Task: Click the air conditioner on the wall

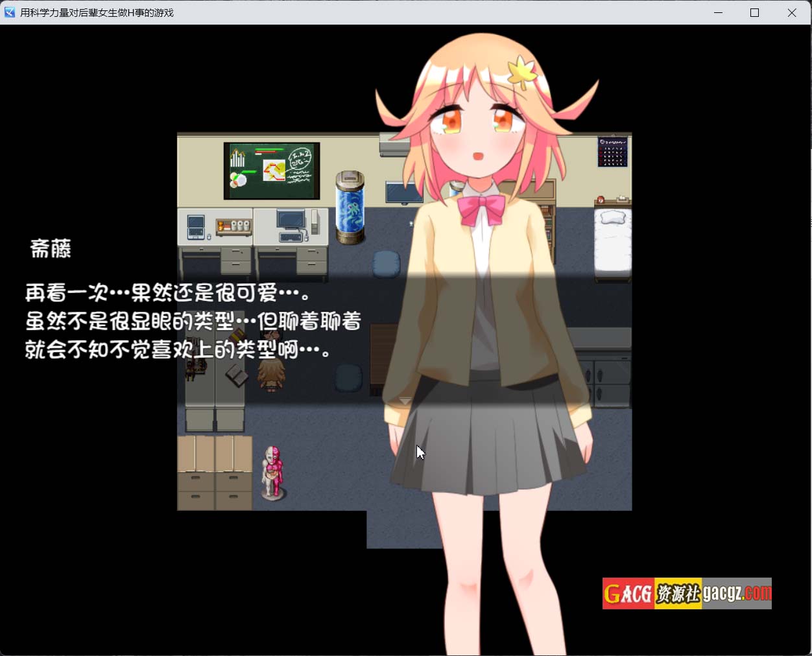Action: (393, 146)
